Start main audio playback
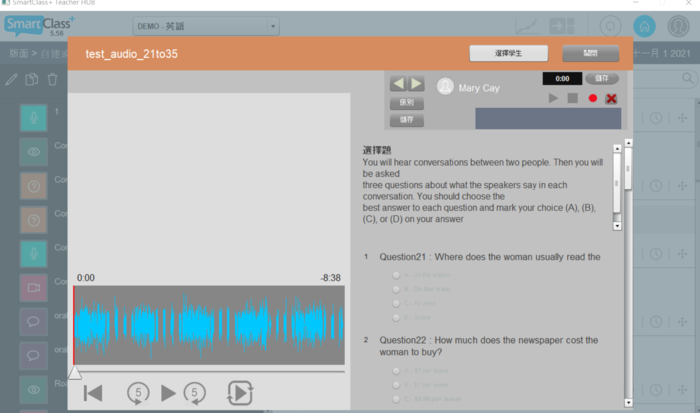The width and height of the screenshot is (700, 413). point(168,393)
